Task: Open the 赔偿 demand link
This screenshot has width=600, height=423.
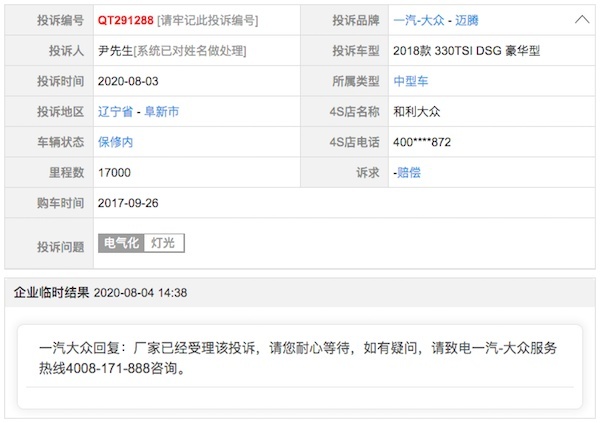Action: (x=409, y=173)
